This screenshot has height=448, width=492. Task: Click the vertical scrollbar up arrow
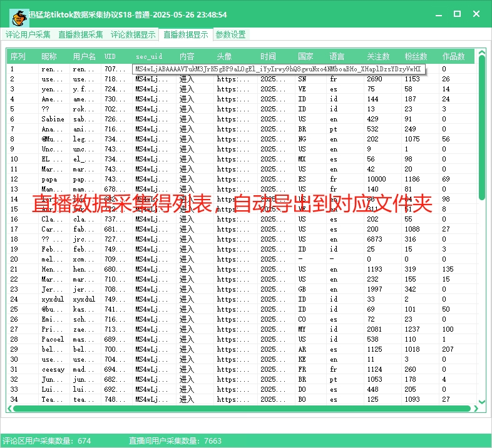(482, 53)
